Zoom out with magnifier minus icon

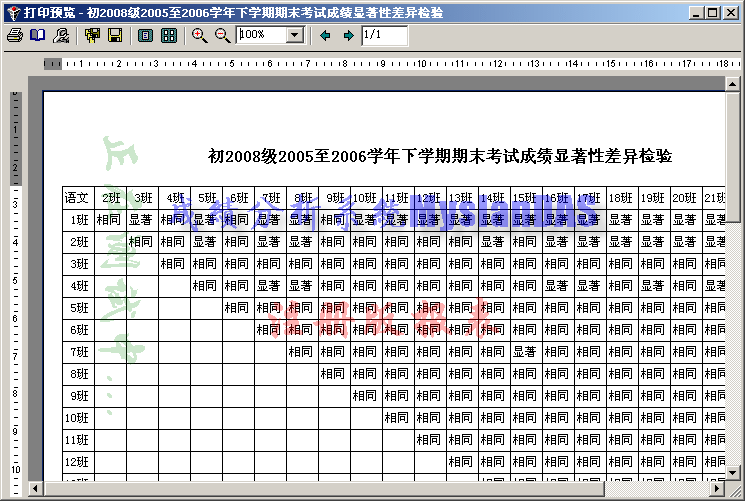click(222, 35)
